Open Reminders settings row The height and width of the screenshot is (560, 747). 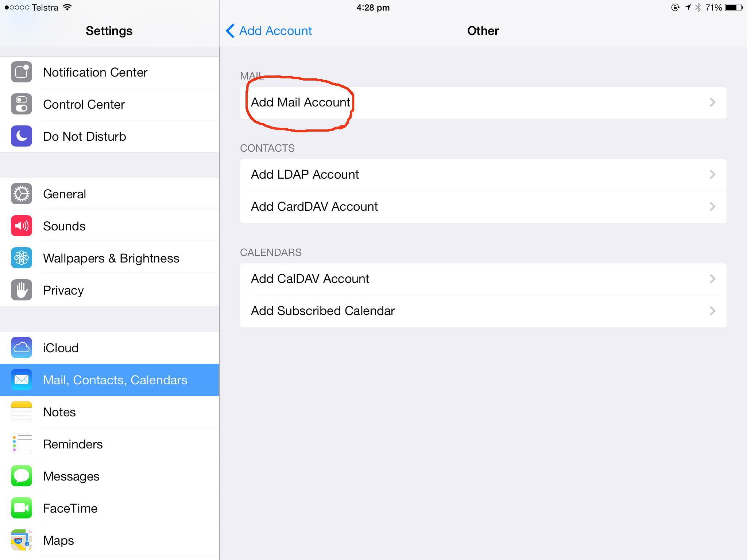pos(109,444)
